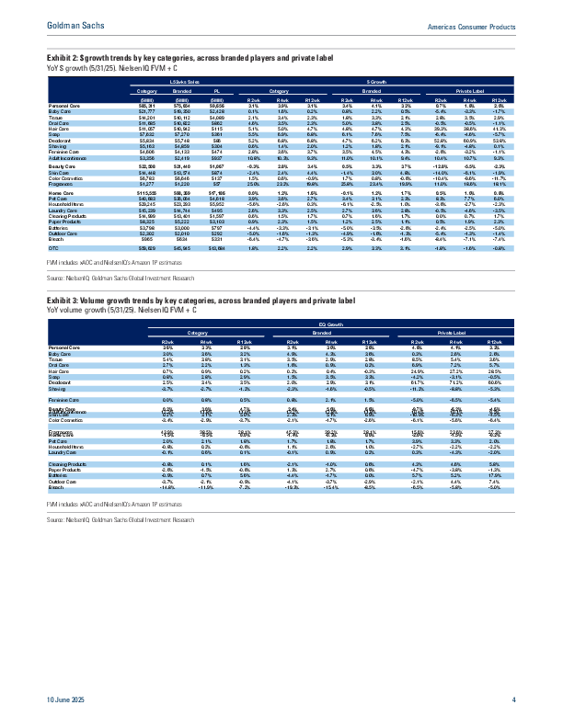Click the Hair Care row label in Exhibit 2
The width and height of the screenshot is (563, 728).
59,129
